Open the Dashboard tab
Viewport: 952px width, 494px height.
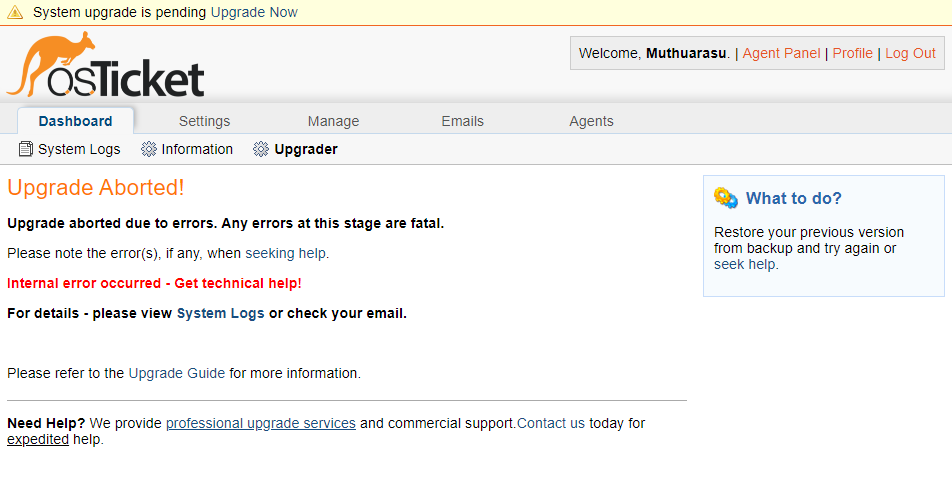[x=75, y=121]
